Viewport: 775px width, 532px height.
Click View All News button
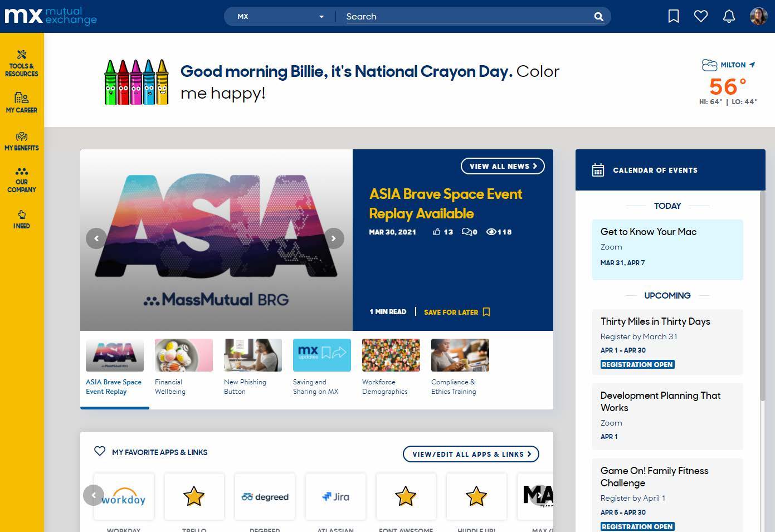pos(503,166)
